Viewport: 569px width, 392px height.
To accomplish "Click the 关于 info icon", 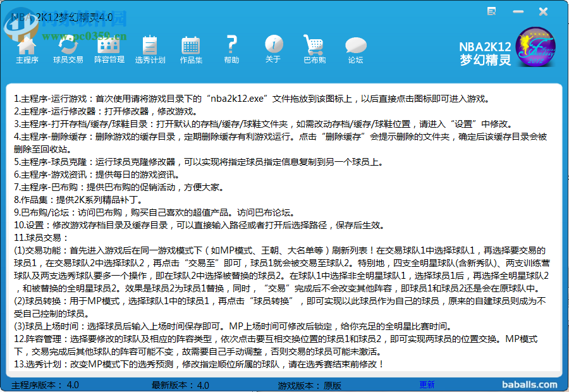I will (273, 49).
